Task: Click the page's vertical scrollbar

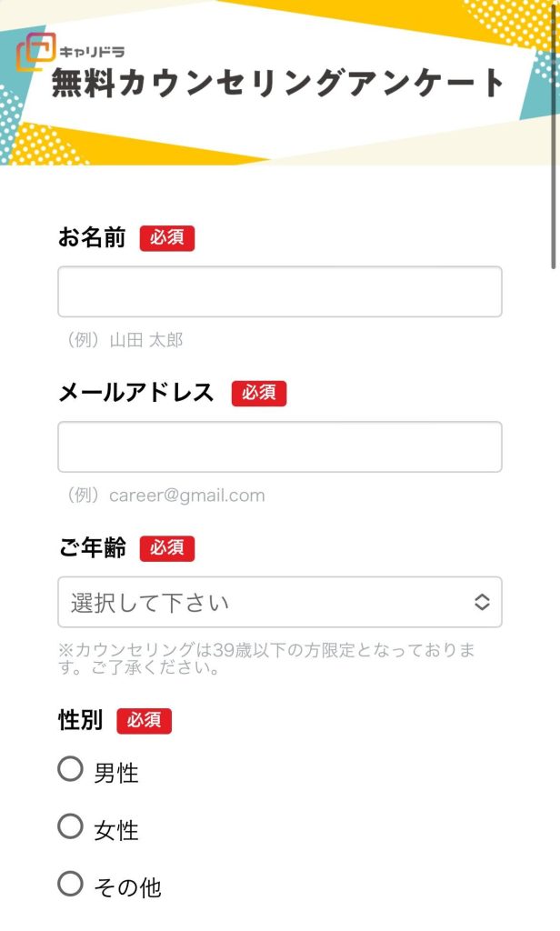Action: pyautogui.click(x=553, y=136)
